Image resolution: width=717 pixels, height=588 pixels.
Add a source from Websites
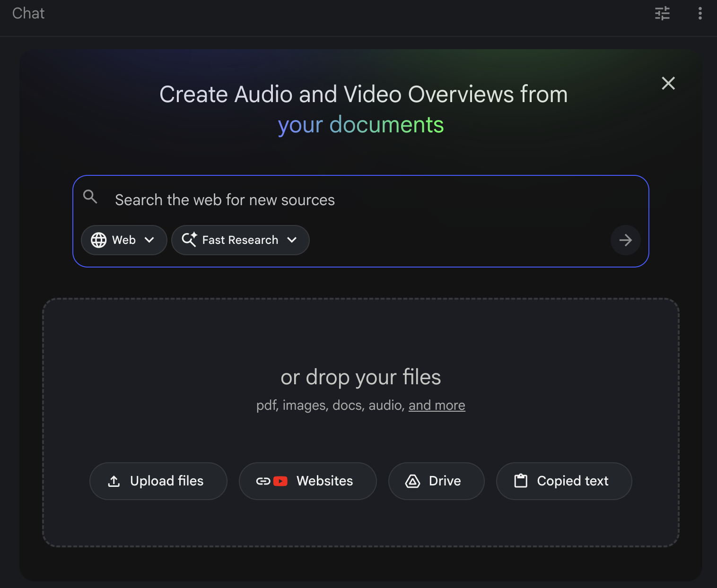(x=324, y=481)
